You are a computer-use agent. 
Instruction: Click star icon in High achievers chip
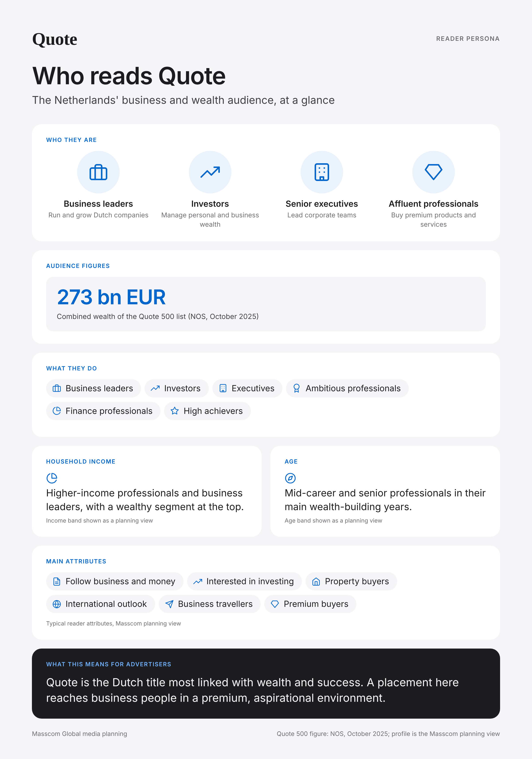(175, 411)
